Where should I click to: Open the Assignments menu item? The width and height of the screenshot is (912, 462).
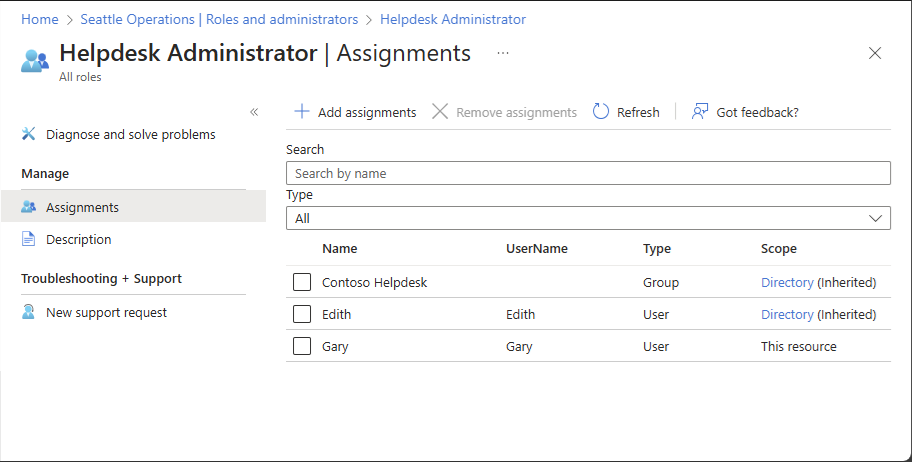pos(82,207)
